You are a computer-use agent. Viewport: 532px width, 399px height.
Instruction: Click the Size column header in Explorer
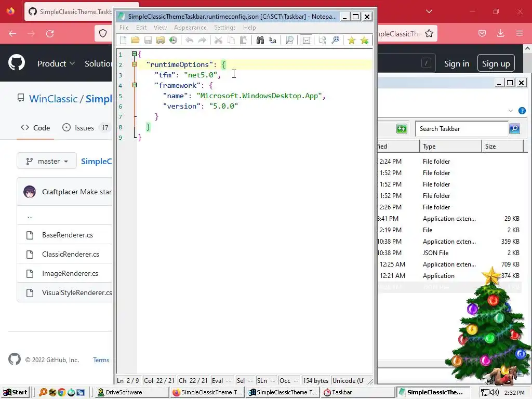coord(503,146)
